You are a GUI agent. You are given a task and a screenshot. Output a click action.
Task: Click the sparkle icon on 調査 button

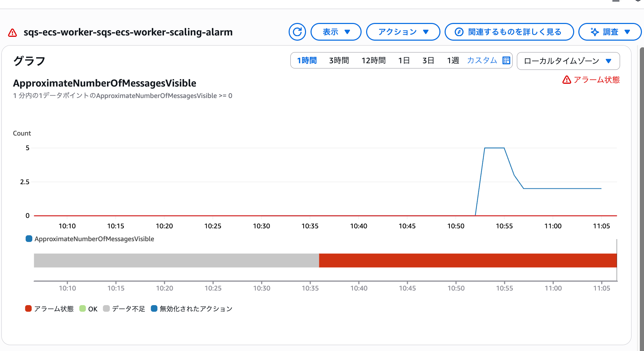point(595,32)
